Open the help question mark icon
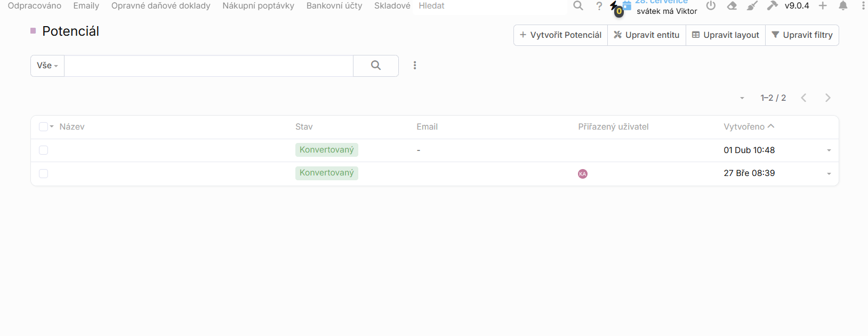868x336 pixels. coord(599,6)
